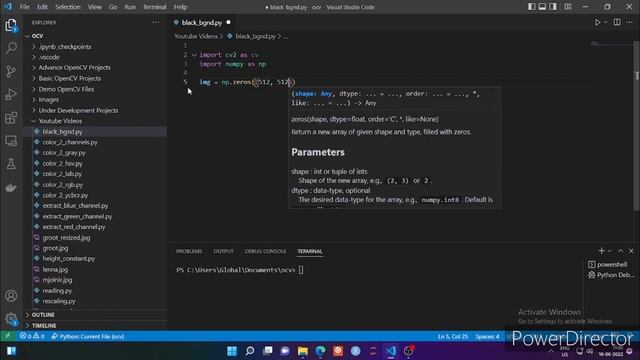Open color_2_gray.py file
The height and width of the screenshot is (360, 640).
(x=64, y=153)
